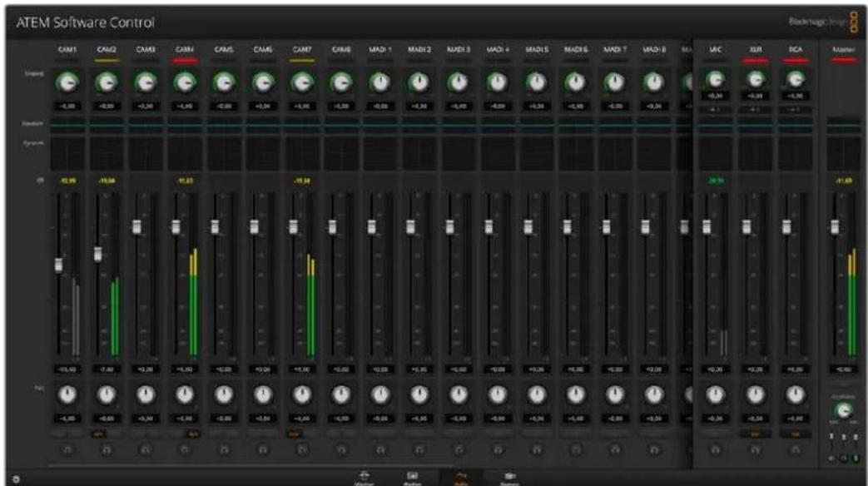The image size is (868, 486).
Task: Select the CAM7 channel label
Action: (x=302, y=49)
